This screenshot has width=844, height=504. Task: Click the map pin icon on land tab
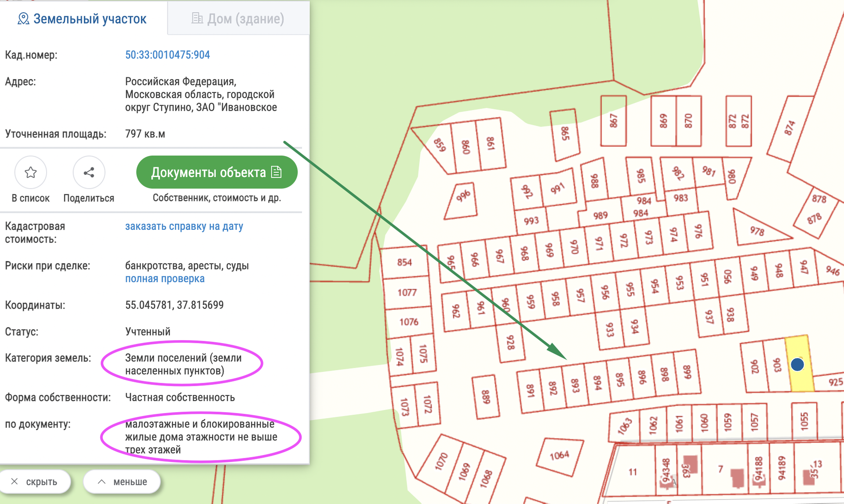(x=23, y=19)
